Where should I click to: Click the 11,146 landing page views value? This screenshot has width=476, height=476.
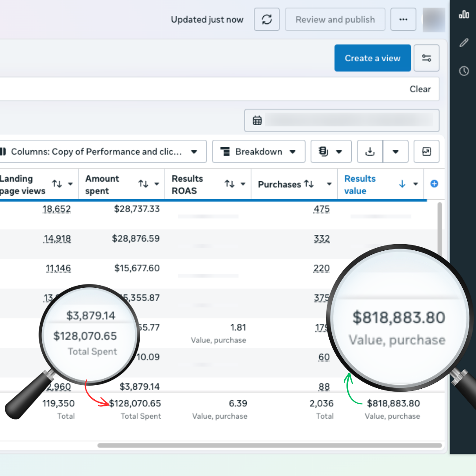58,268
